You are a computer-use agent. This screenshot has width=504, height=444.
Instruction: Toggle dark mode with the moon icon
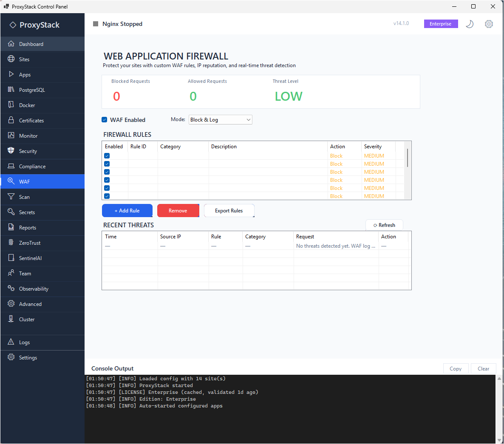(x=469, y=24)
